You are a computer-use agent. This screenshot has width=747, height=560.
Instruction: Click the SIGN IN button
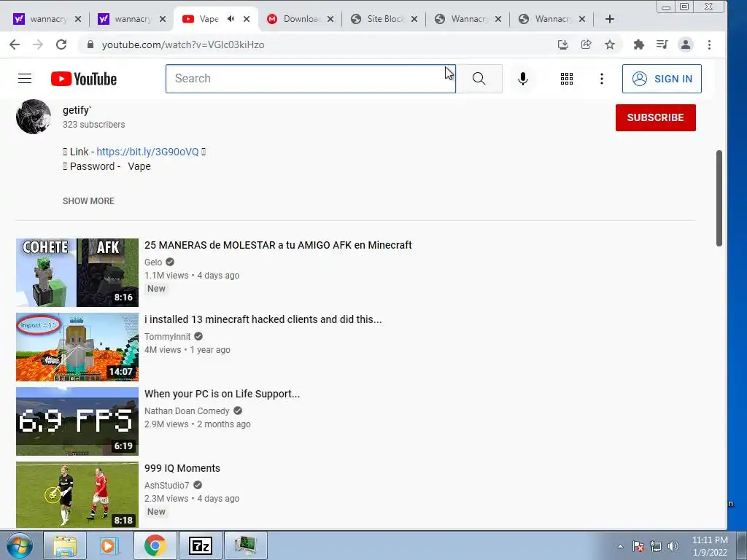[x=662, y=79]
